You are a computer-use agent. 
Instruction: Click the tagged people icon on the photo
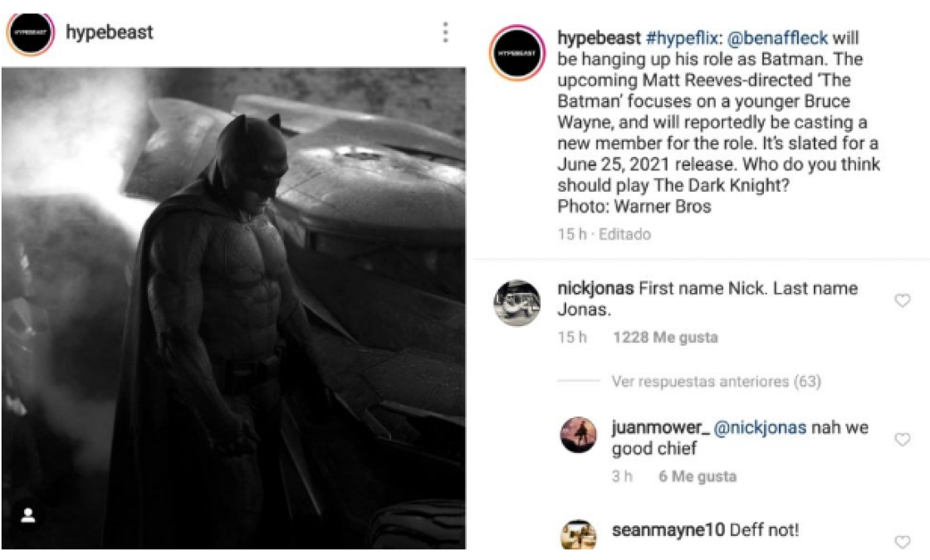(28, 517)
